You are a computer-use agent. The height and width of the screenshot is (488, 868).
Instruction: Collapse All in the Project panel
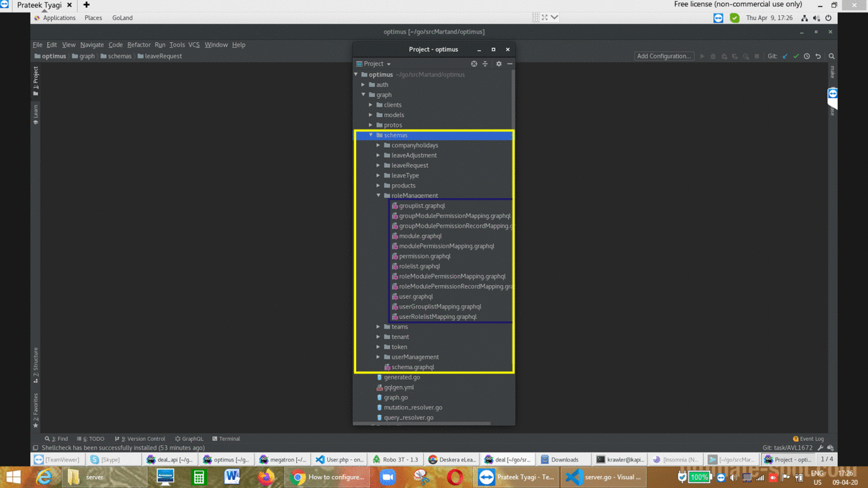point(486,64)
